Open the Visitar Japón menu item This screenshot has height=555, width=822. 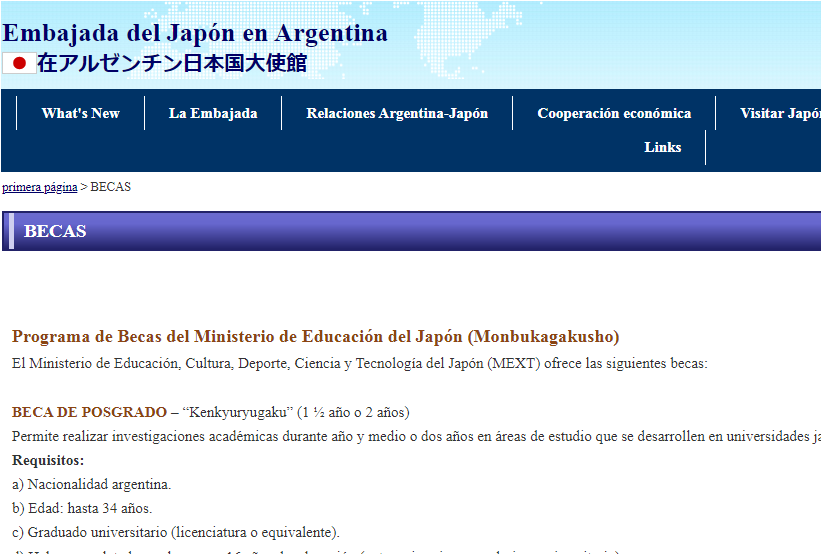[x=780, y=113]
